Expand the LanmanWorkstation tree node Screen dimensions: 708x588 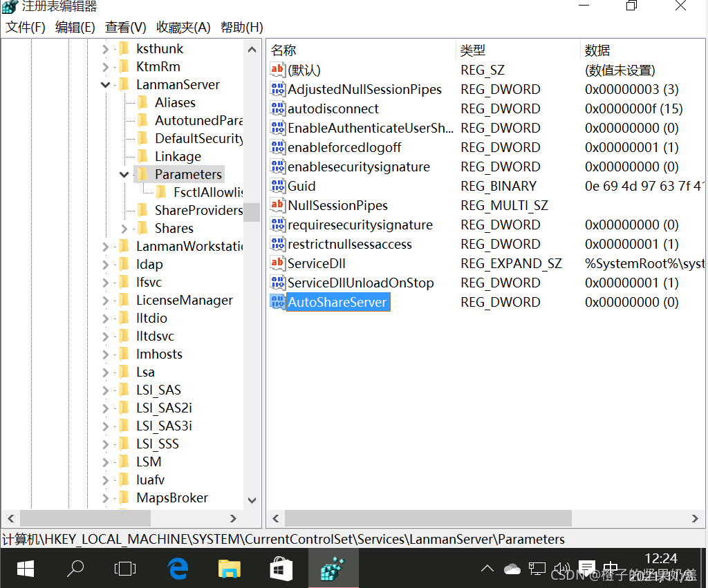pyautogui.click(x=105, y=247)
